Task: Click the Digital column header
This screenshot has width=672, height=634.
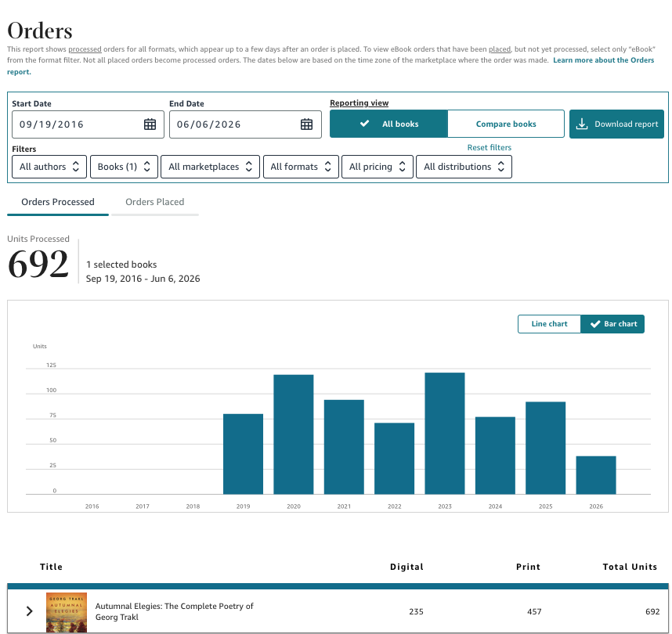Action: pyautogui.click(x=406, y=567)
